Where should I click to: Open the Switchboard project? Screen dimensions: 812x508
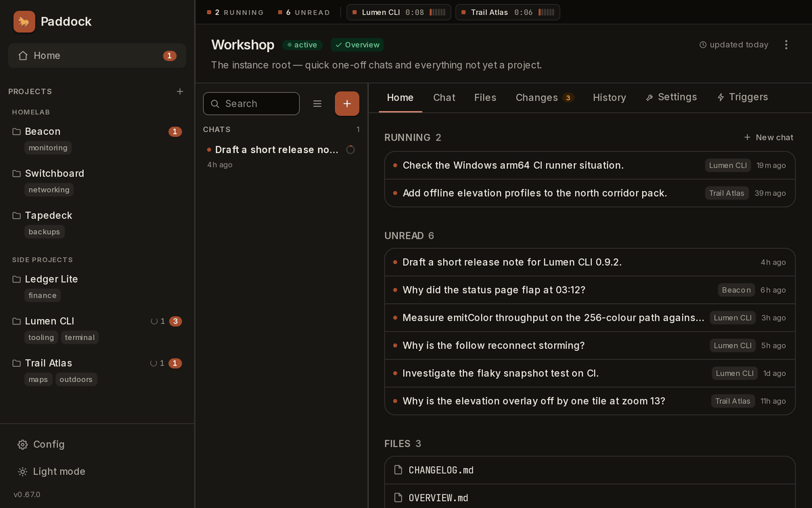pos(97,173)
